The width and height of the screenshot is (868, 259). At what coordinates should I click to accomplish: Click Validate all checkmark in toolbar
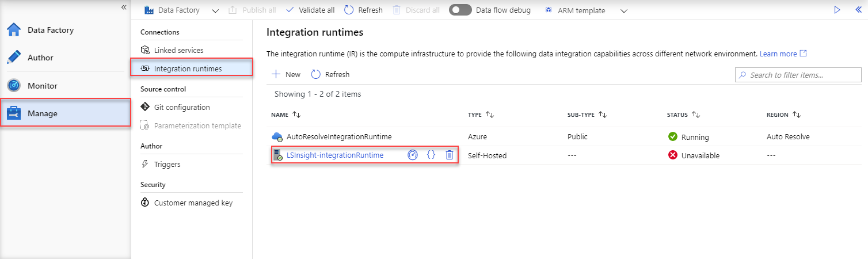290,10
